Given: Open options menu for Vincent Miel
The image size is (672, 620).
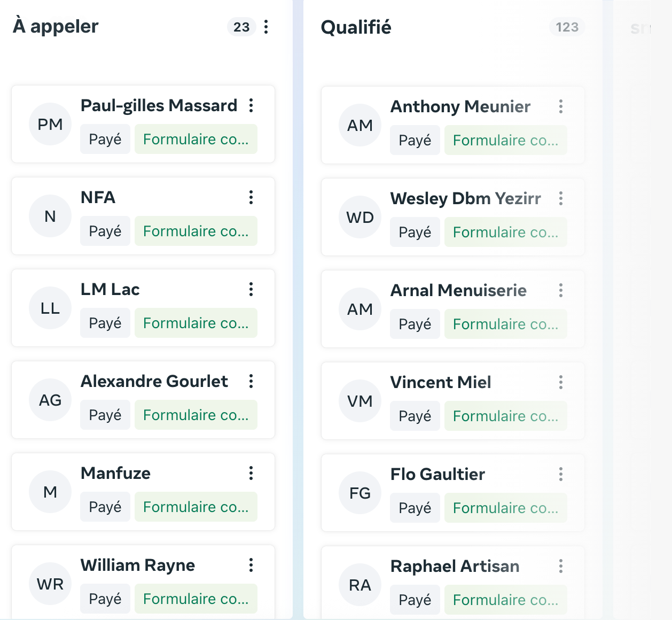Looking at the screenshot, I should pyautogui.click(x=561, y=382).
